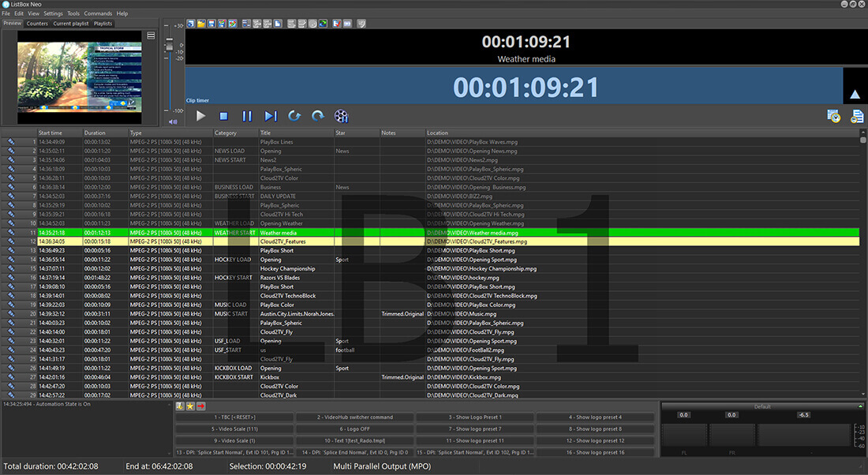The height and width of the screenshot is (475, 868).
Task: Click the film reel icon
Action: [x=341, y=116]
